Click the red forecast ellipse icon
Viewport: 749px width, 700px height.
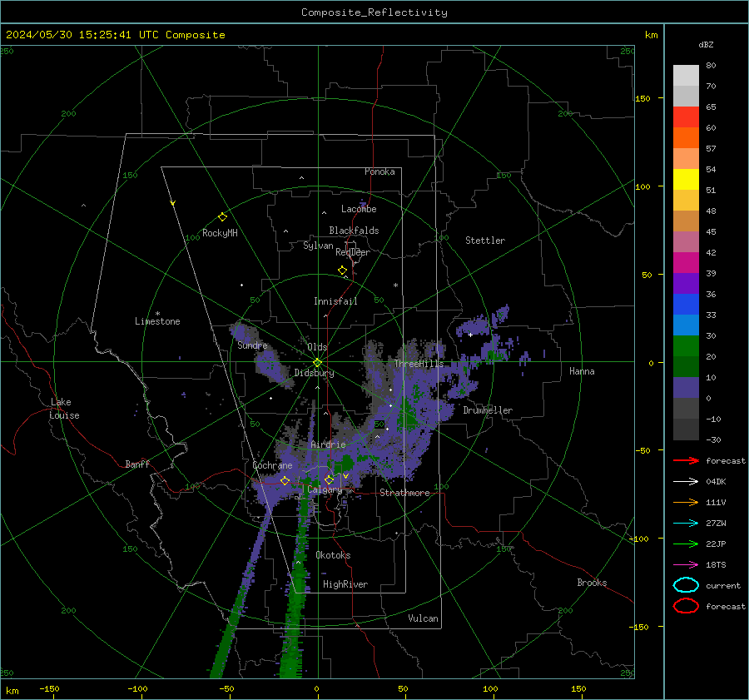pyautogui.click(x=686, y=606)
